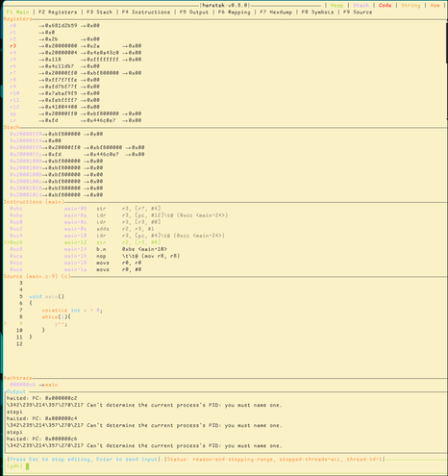Click 0xffffffff in the r5 row
448x476 pixels.
[103, 60]
